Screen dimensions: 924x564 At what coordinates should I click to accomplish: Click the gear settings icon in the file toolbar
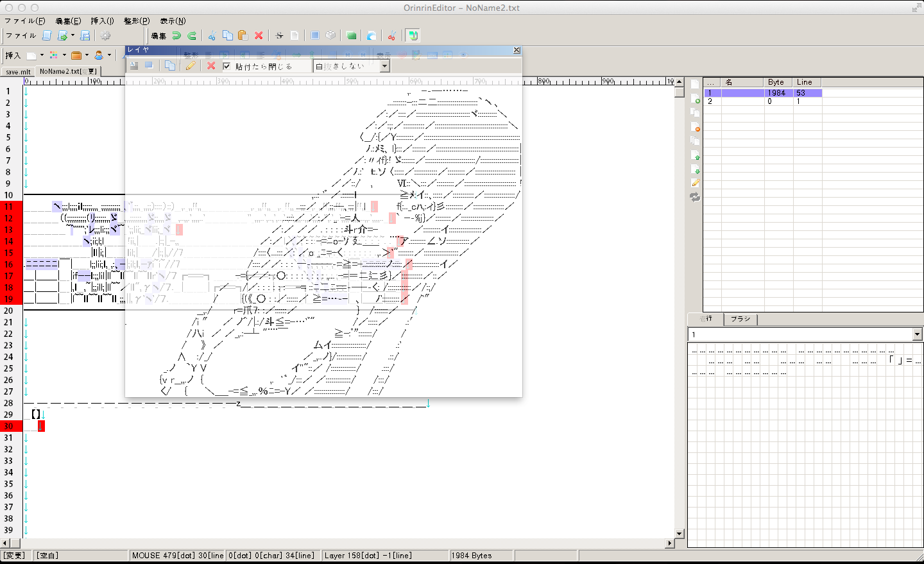click(x=106, y=36)
